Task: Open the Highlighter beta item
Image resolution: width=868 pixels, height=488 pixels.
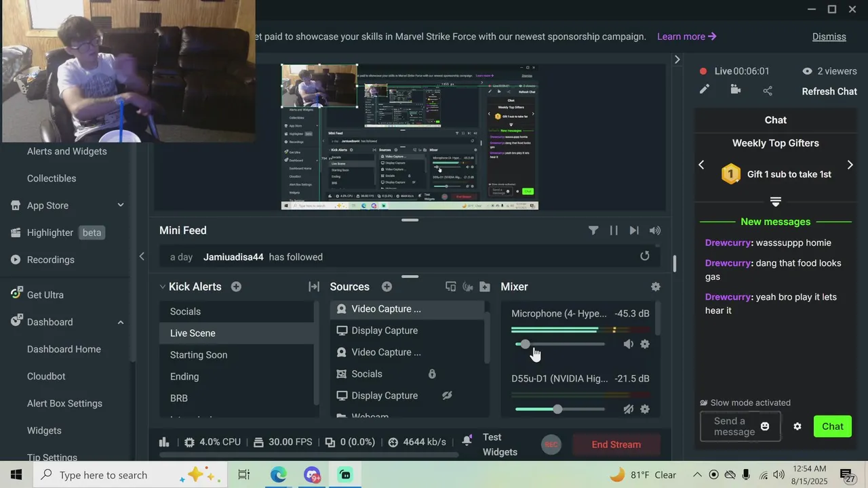Action: tap(57, 232)
